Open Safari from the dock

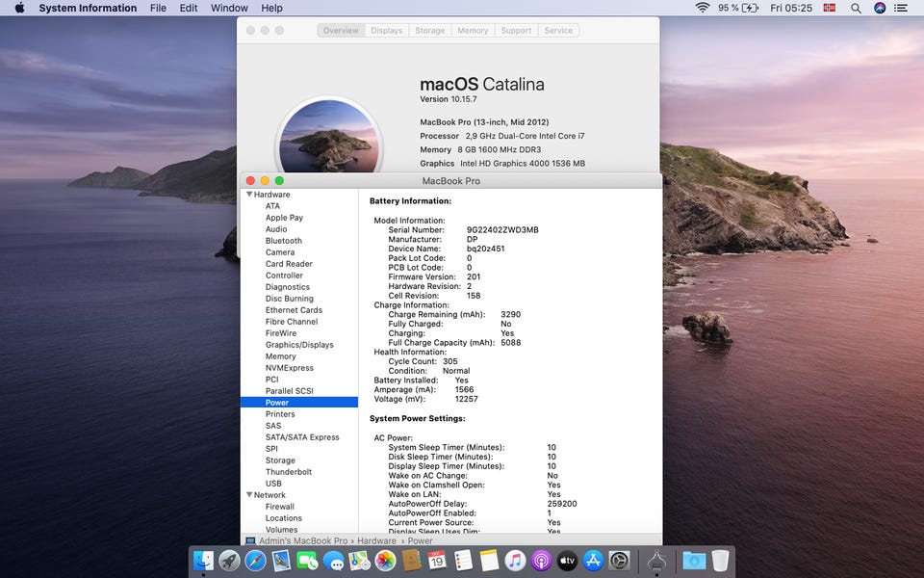tap(255, 560)
